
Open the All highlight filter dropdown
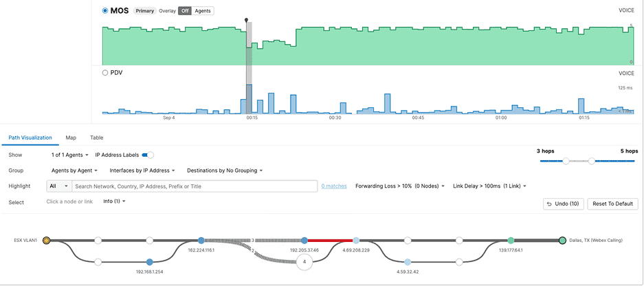click(60, 186)
